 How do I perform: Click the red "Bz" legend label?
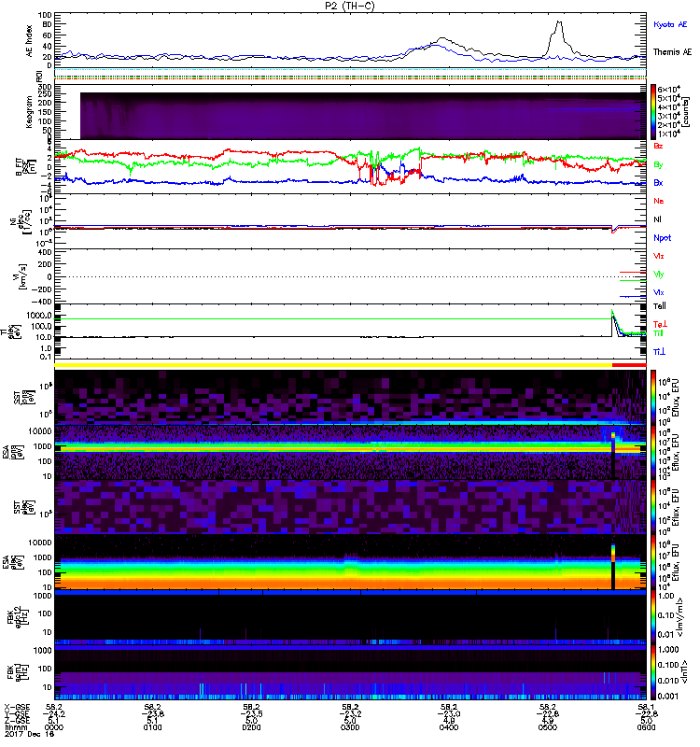[x=658, y=147]
